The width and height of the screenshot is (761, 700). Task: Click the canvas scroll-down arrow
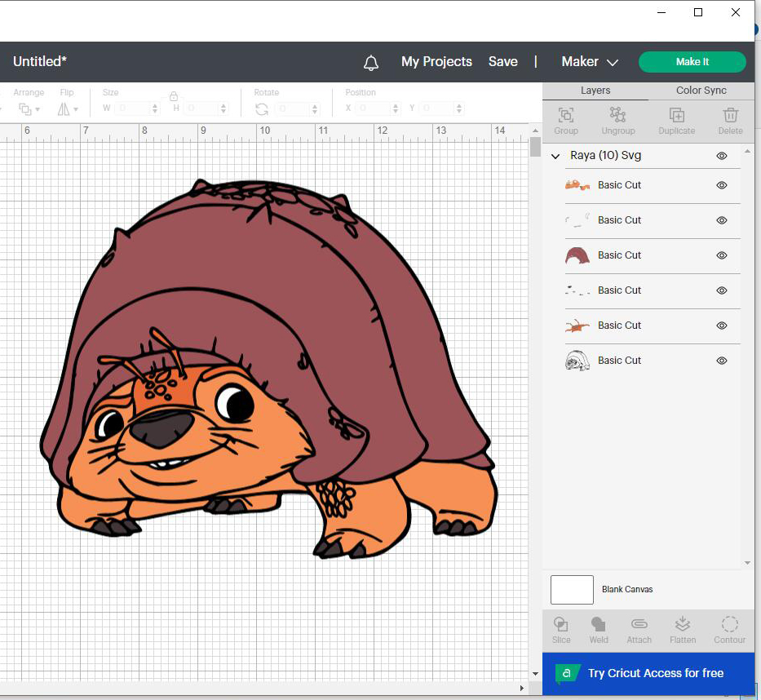[x=535, y=674]
